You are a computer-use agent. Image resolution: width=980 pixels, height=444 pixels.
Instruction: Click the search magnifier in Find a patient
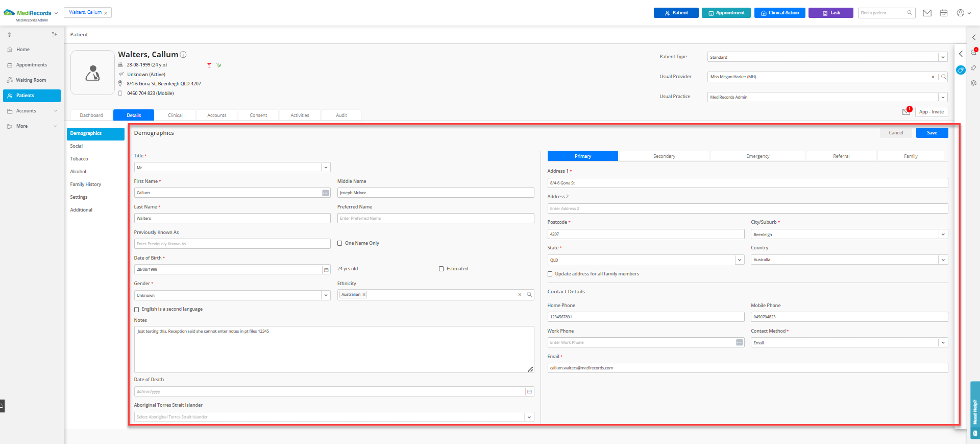[910, 13]
